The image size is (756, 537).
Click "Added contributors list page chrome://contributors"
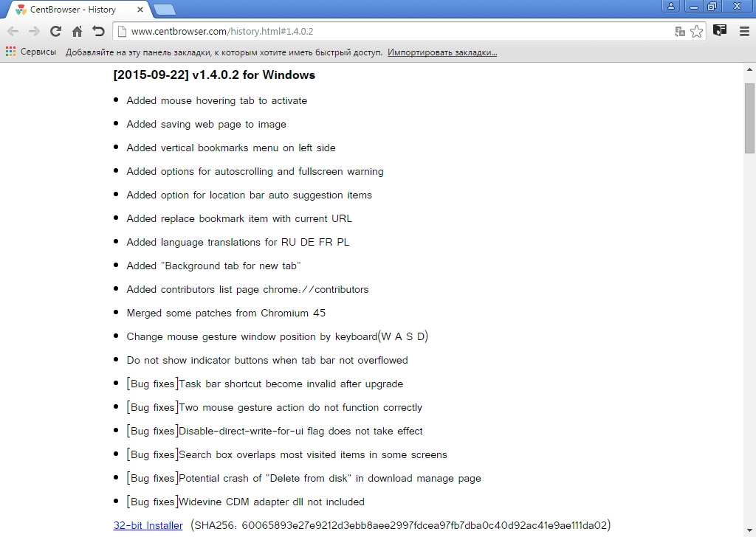point(248,289)
